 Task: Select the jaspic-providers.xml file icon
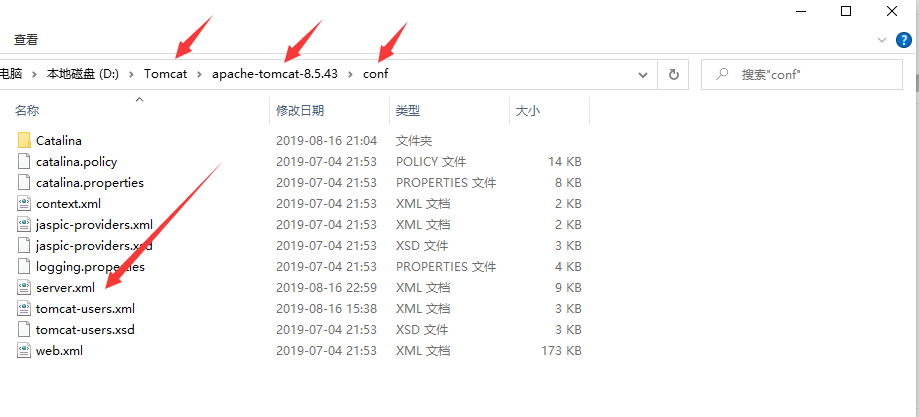(x=24, y=225)
